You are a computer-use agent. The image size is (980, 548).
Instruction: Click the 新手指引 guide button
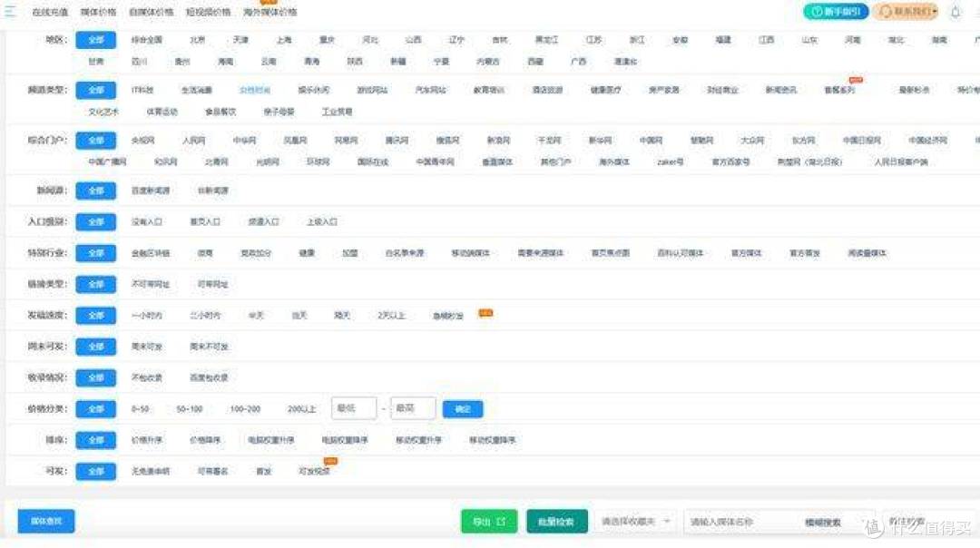[x=836, y=11]
